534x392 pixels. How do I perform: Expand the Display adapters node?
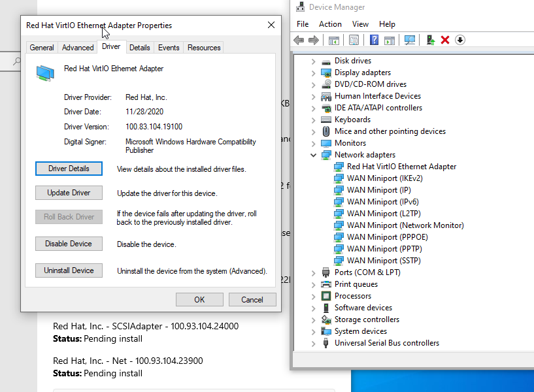click(x=313, y=73)
